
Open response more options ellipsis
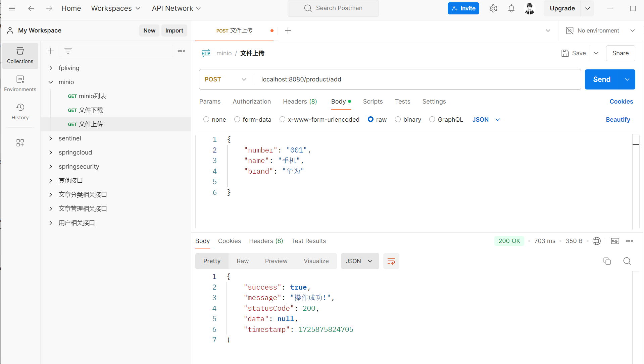pyautogui.click(x=629, y=241)
